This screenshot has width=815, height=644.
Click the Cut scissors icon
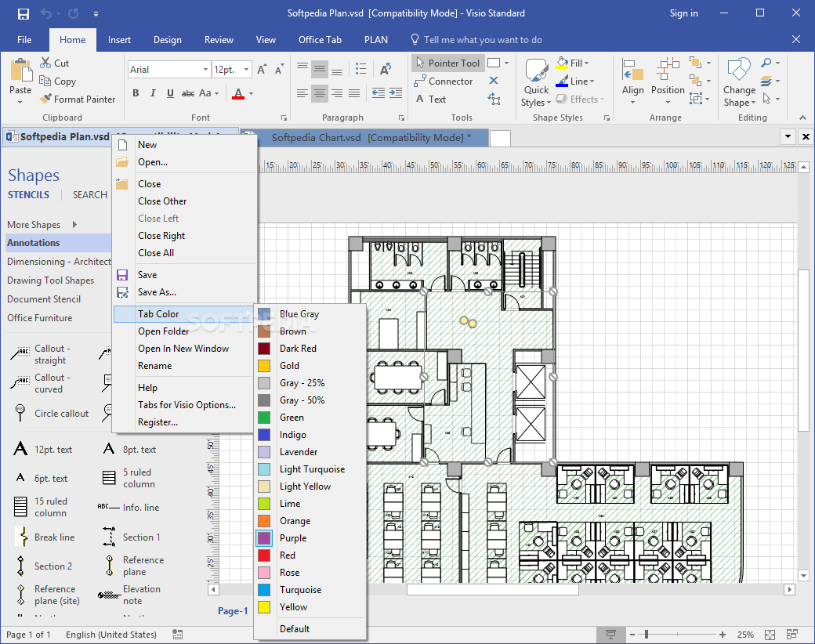click(45, 63)
